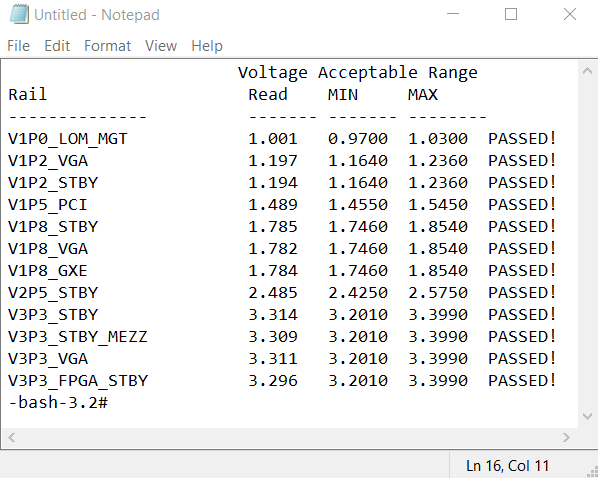This screenshot has height=478, width=598.
Task: Open the Format menu
Action: point(107,46)
